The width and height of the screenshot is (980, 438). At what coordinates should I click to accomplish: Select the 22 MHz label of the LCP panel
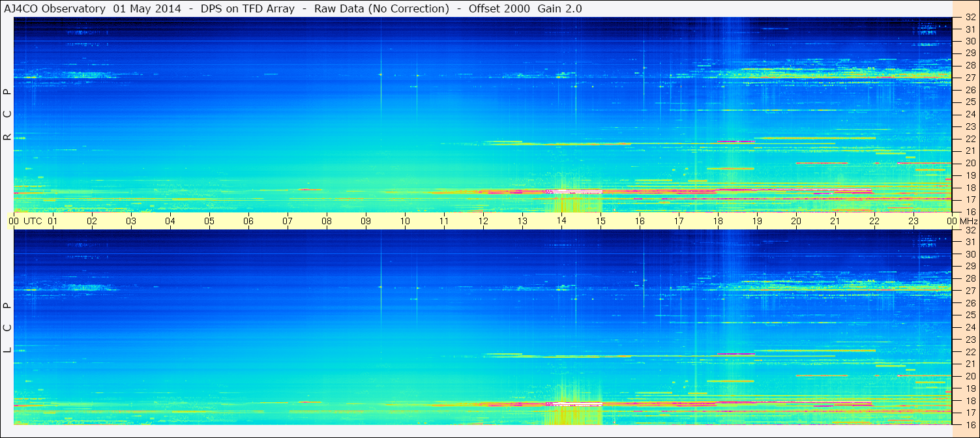click(x=970, y=352)
